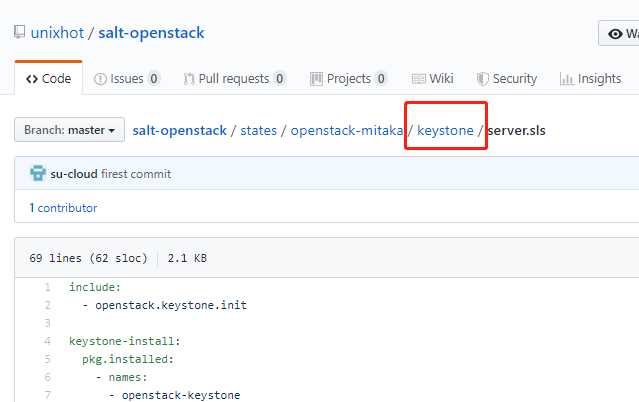Navigate to salt-openstack breadcrumb root
Image resolution: width=639 pixels, height=402 pixels.
[x=179, y=130]
